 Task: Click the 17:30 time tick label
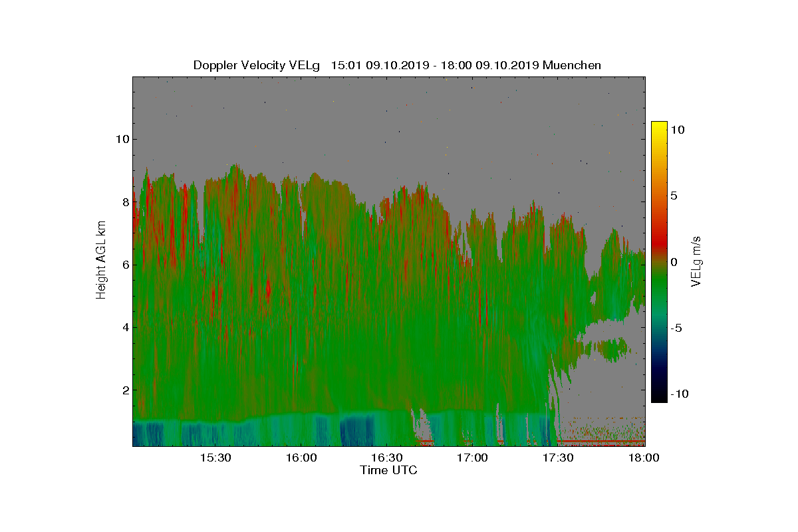[559, 458]
